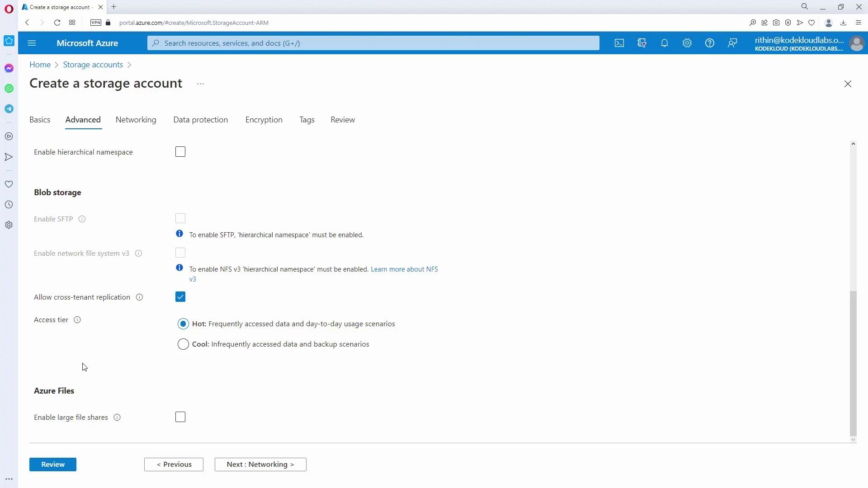Switch to the Networking tab
Viewport: 868px width, 488px height.
tap(136, 120)
